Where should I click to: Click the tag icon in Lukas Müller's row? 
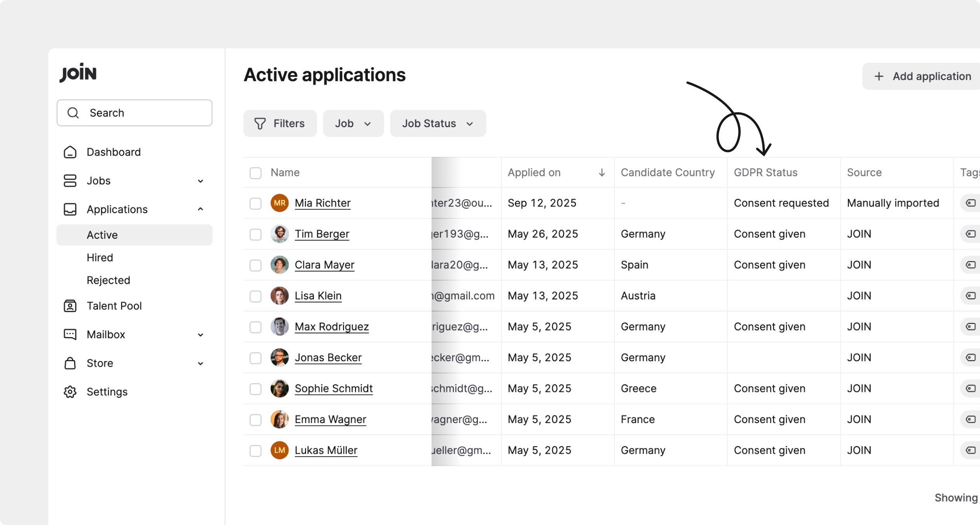(971, 450)
